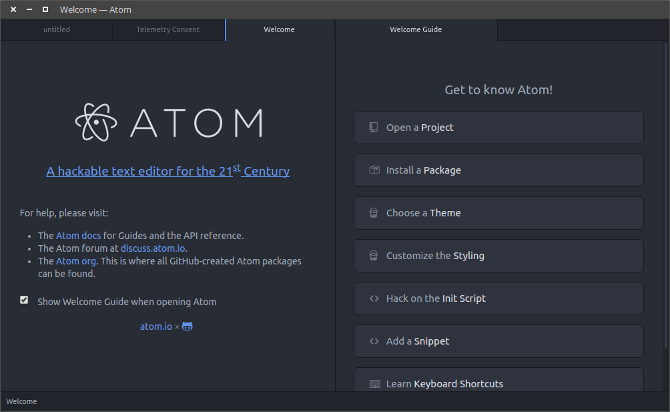Maximize the Atom window

pos(45,9)
